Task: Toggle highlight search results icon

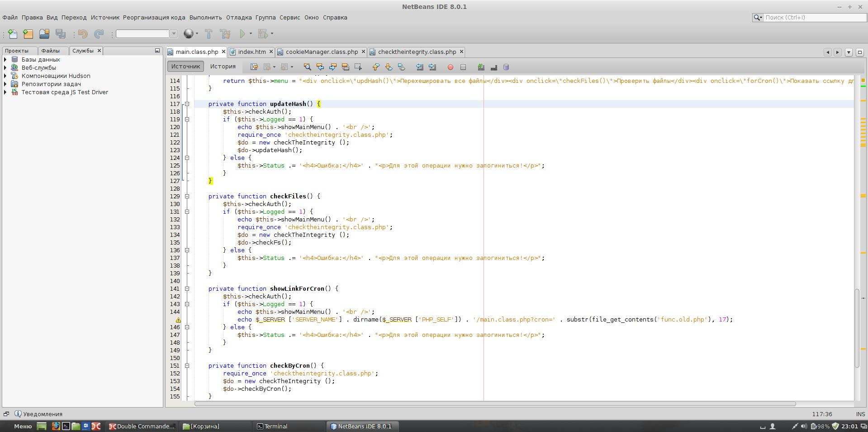Action: 346,67
